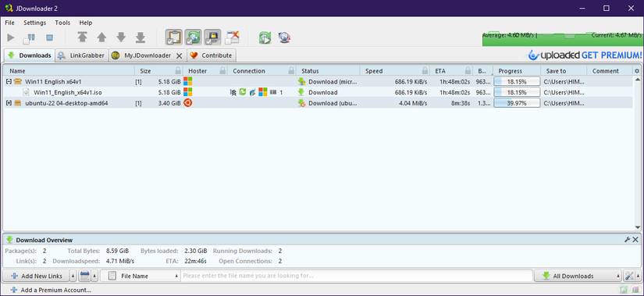
Task: Switch to the LinkGrabber tab
Action: tap(81, 55)
